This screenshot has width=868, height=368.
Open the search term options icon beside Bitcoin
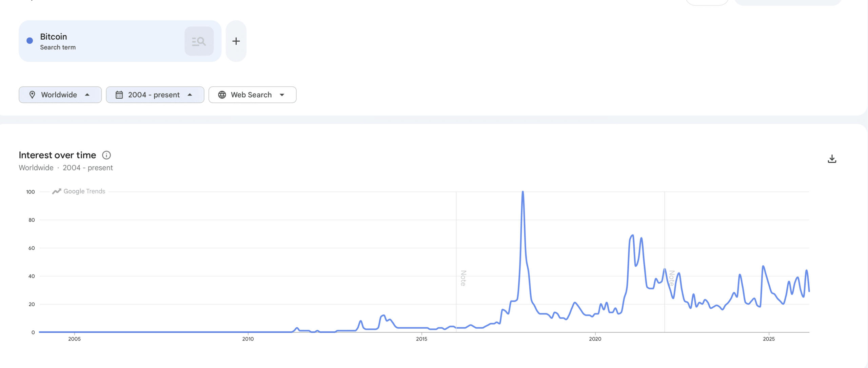199,41
